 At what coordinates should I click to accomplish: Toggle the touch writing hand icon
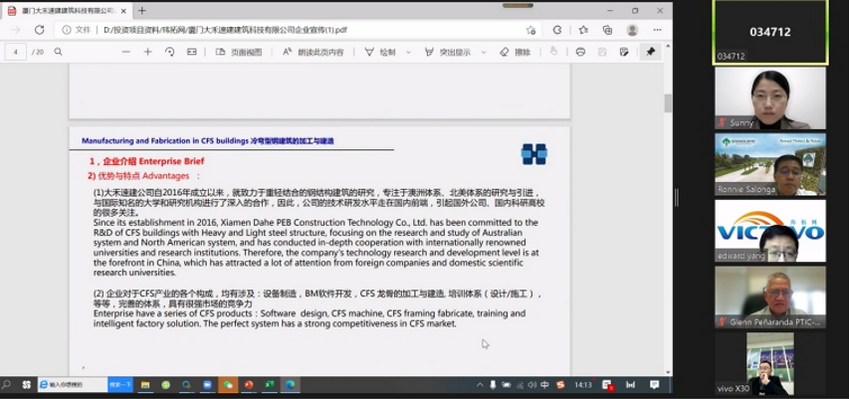point(553,52)
